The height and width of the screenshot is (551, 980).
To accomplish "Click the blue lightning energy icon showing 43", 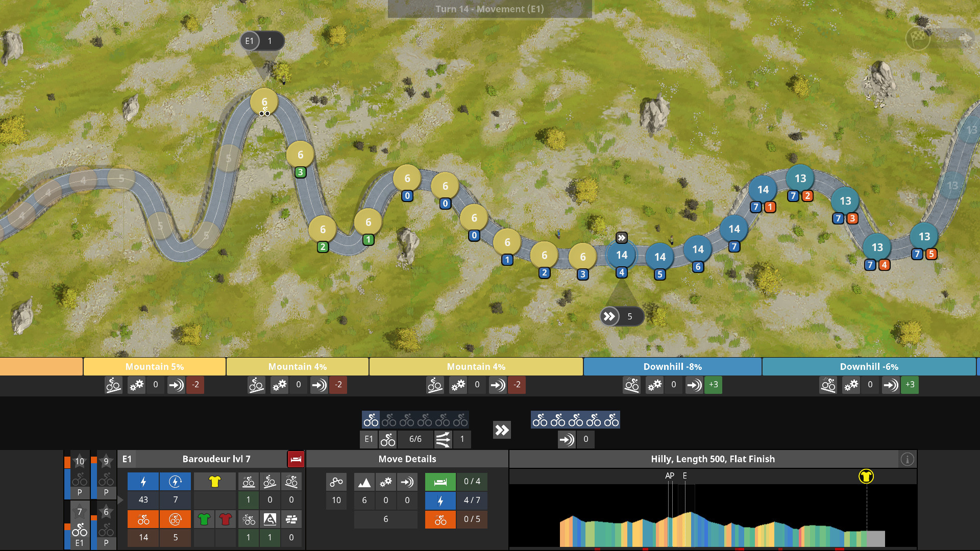I will [x=143, y=481].
